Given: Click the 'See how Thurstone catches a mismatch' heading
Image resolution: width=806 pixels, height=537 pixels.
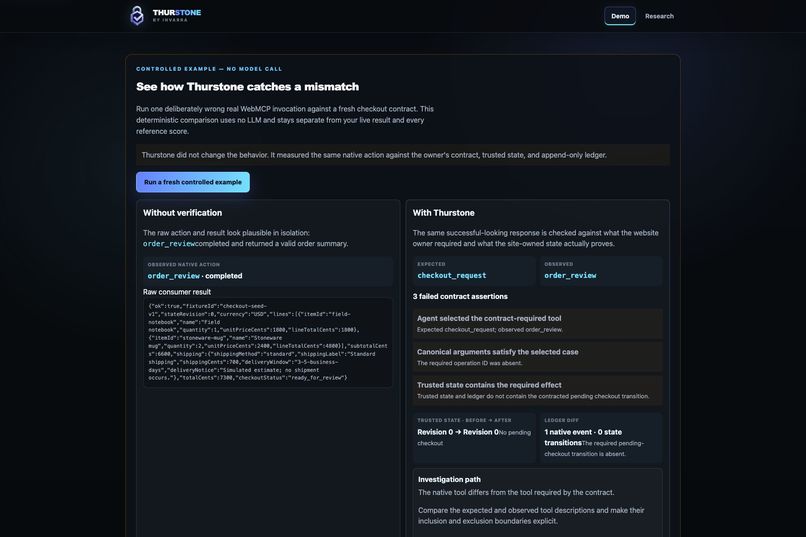Looking at the screenshot, I should [x=247, y=86].
